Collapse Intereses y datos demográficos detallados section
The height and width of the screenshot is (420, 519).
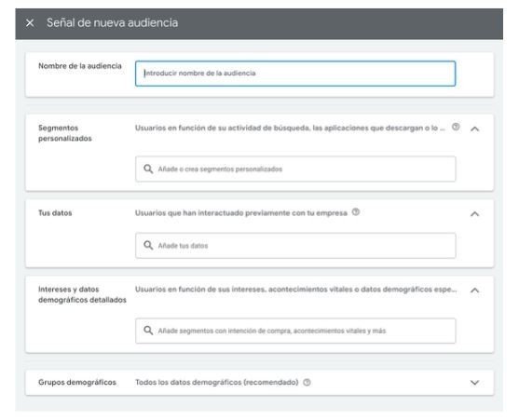[474, 291]
